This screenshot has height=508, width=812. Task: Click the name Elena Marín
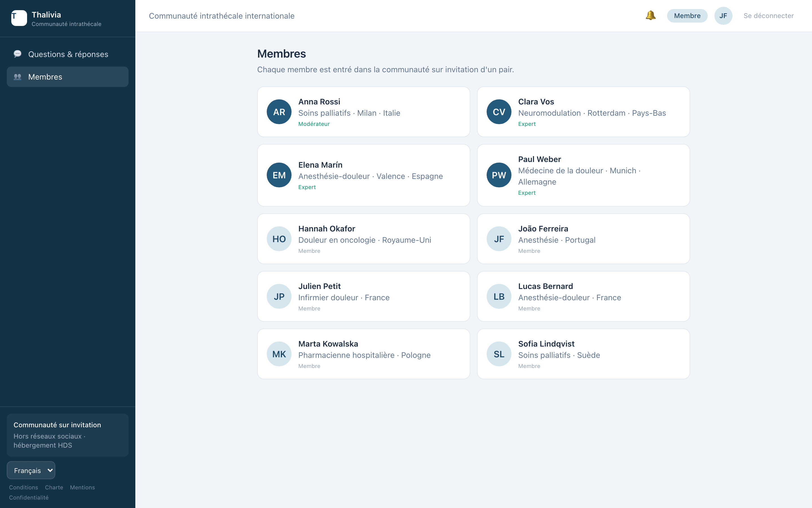coord(320,165)
